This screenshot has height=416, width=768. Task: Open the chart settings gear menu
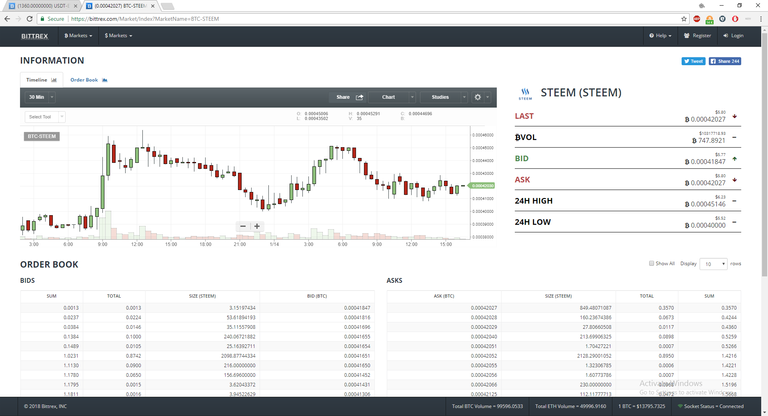coord(480,97)
